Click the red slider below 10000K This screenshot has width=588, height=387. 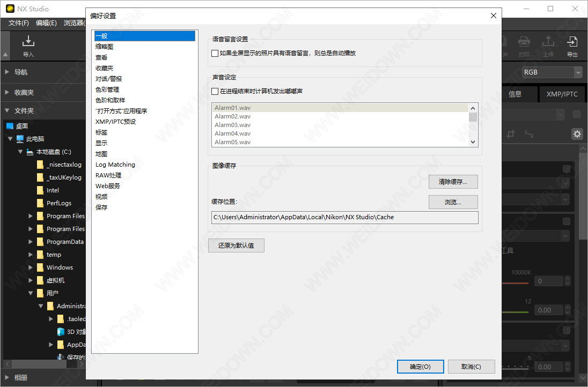(x=515, y=283)
